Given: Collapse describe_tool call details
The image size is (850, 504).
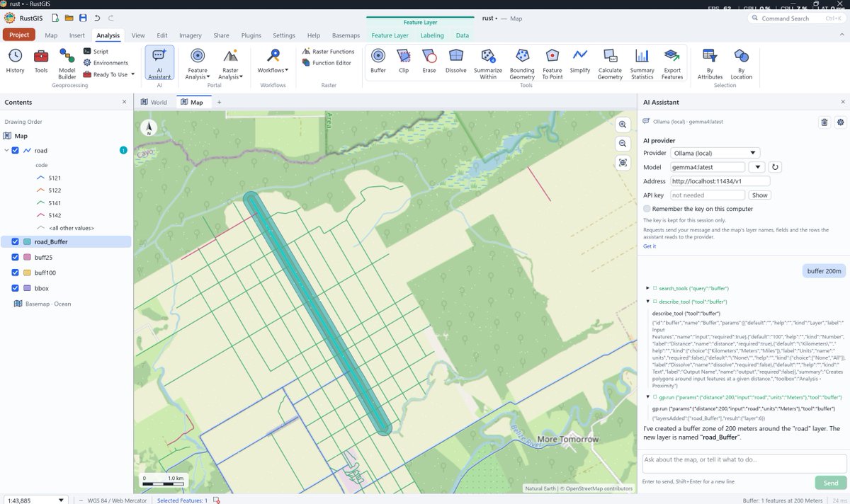Looking at the screenshot, I should point(647,301).
